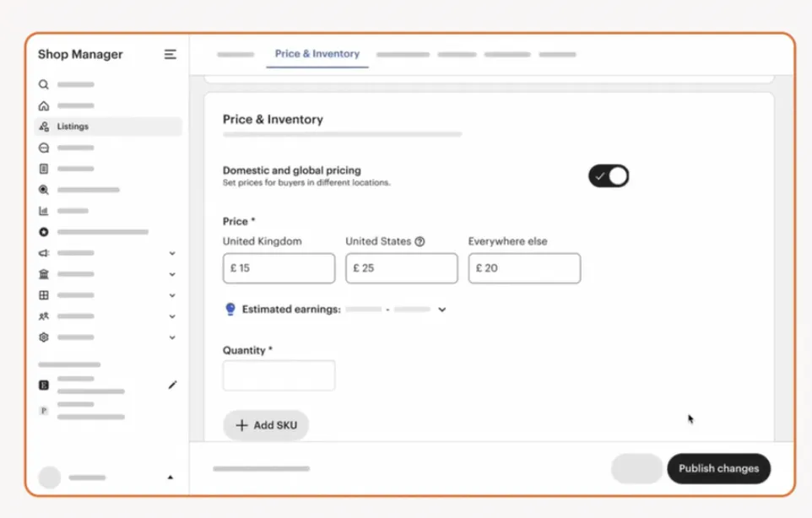Click the stats bar chart icon
Viewport: 812px width, 518px height.
click(44, 211)
